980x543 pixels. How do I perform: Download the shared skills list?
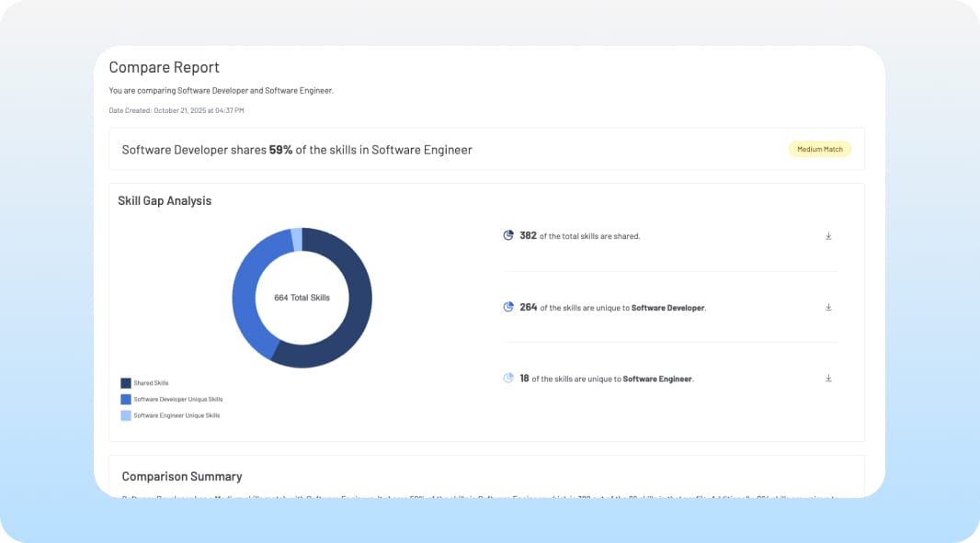point(828,235)
